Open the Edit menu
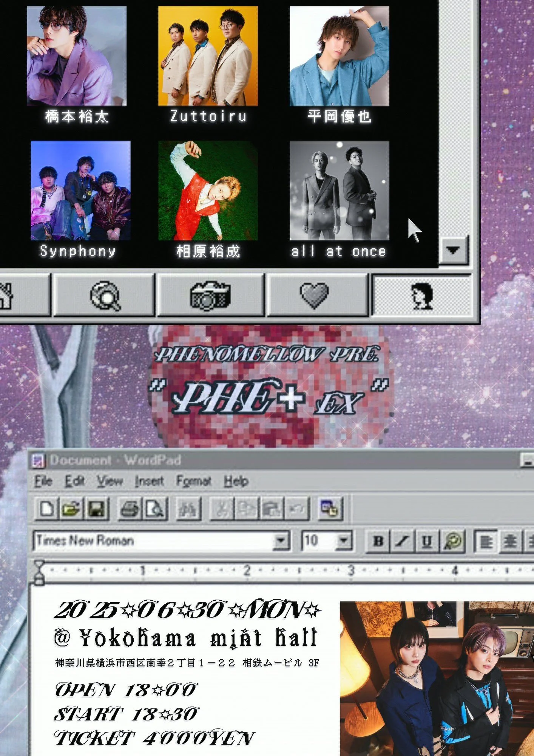The height and width of the screenshot is (756, 534). pyautogui.click(x=74, y=481)
